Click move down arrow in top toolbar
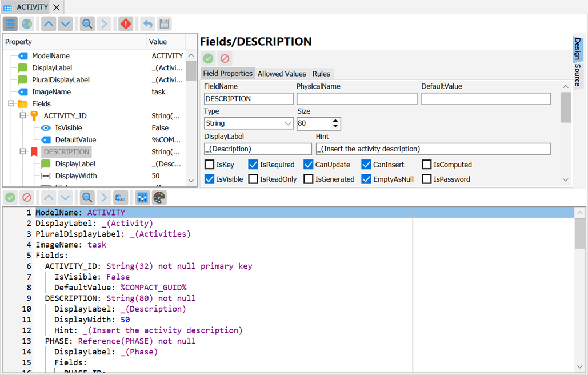 65,24
